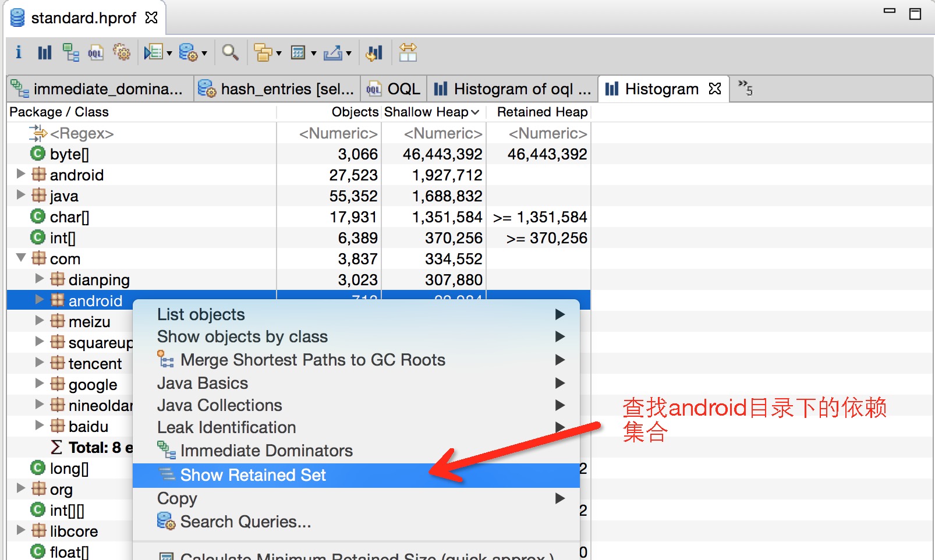The height and width of the screenshot is (560, 935).
Task: Open the hash_entries tab
Action: (x=278, y=88)
